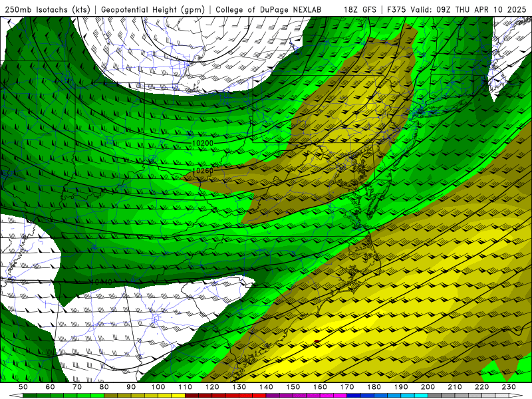Click the 110 value on the color scale
532x399 pixels.
click(x=186, y=387)
